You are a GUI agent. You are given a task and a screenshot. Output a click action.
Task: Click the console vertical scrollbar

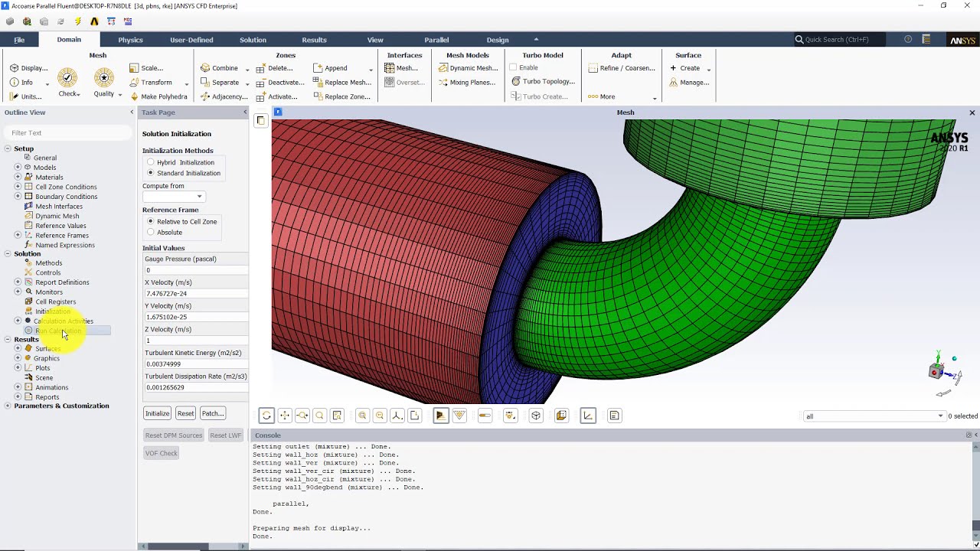click(x=975, y=490)
